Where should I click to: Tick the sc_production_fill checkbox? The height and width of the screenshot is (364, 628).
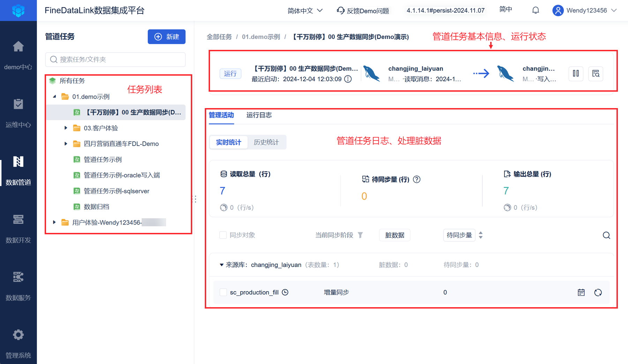tap(223, 292)
